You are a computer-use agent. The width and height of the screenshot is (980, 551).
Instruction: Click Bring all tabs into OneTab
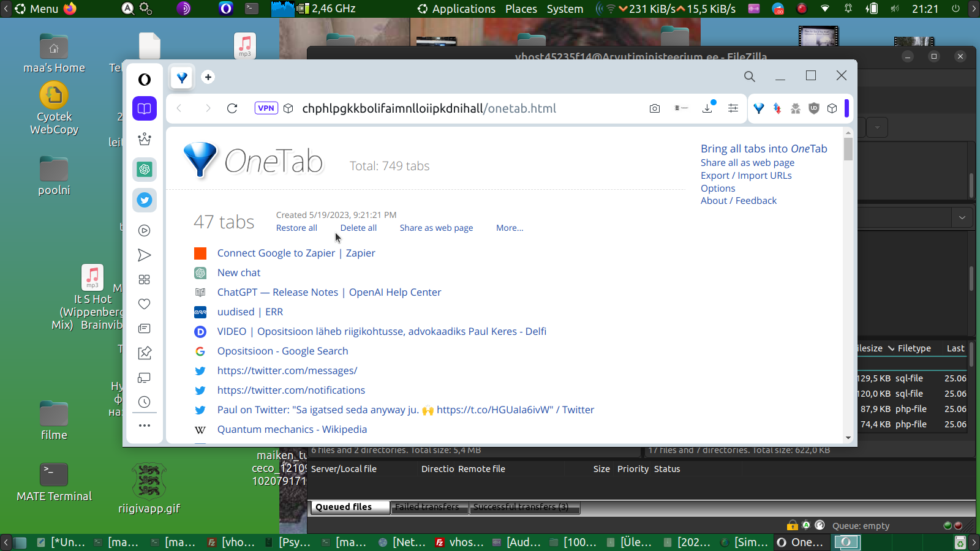(x=764, y=149)
